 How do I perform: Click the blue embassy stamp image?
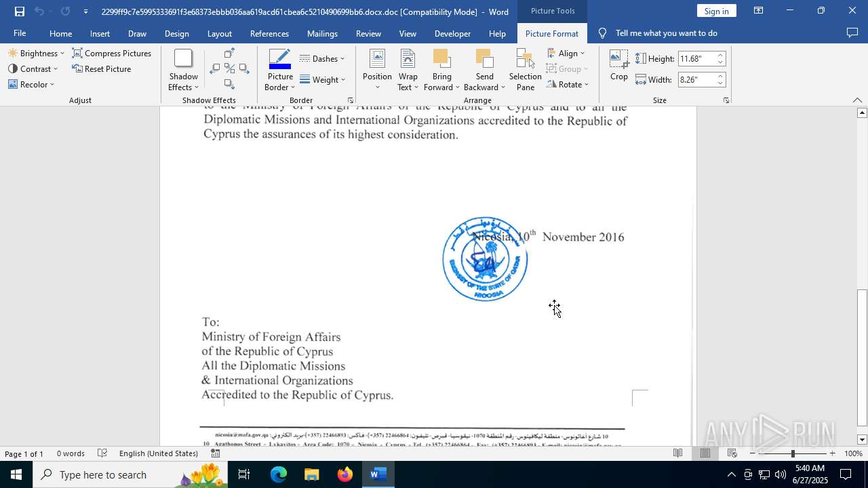[485, 260]
